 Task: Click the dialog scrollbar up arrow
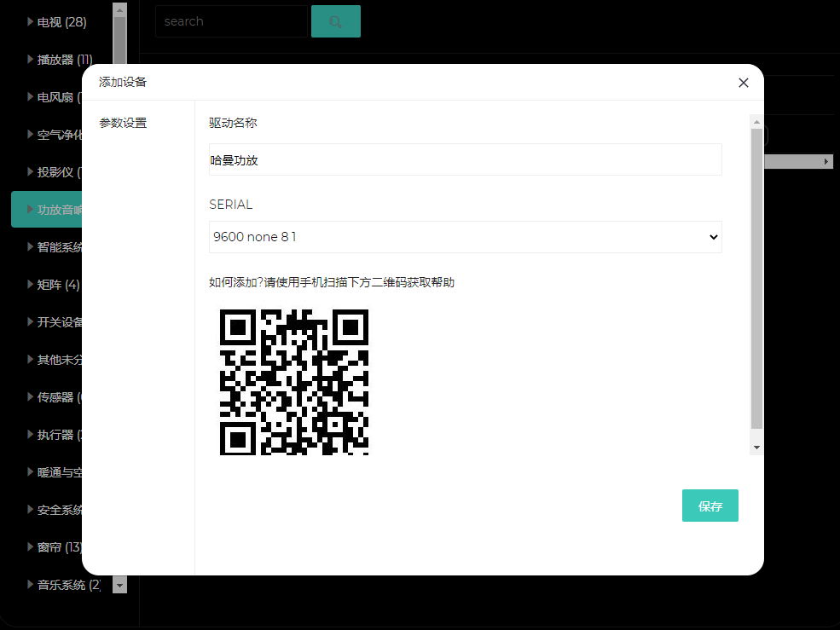[x=756, y=122]
